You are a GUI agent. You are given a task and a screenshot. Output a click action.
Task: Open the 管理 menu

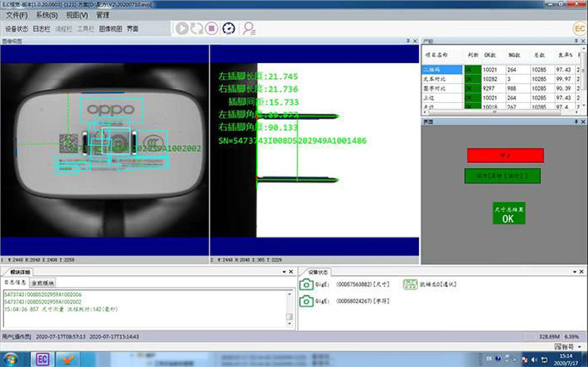pyautogui.click(x=103, y=15)
